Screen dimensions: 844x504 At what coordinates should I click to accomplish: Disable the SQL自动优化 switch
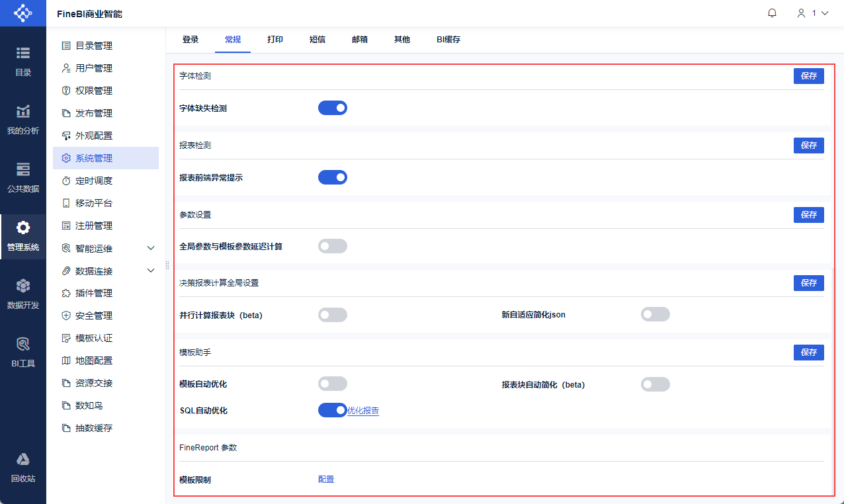point(333,410)
